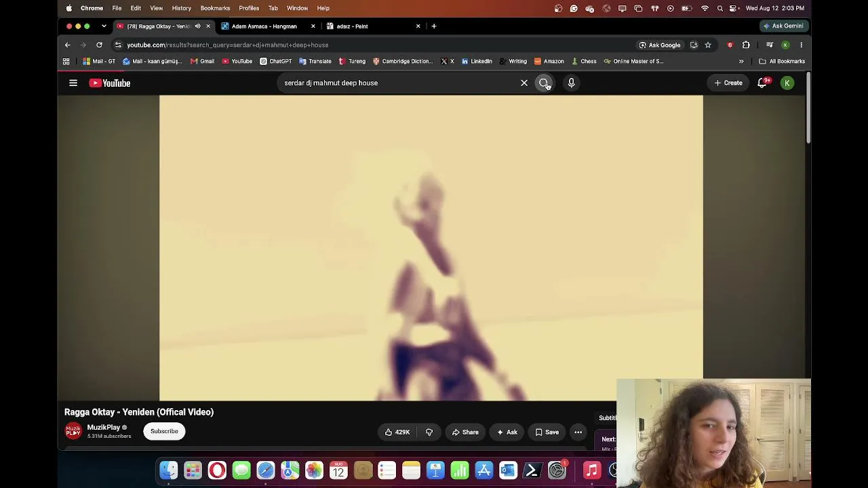Subscribe to the MuzikPlay channel
Screen dimensions: 868x488
(x=164, y=431)
